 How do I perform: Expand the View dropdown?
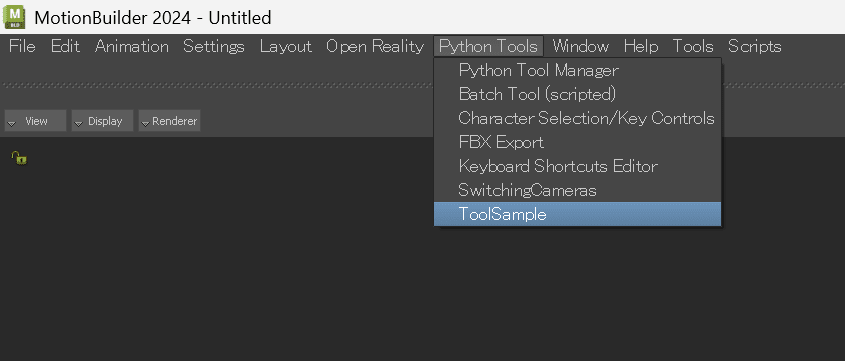pos(36,121)
